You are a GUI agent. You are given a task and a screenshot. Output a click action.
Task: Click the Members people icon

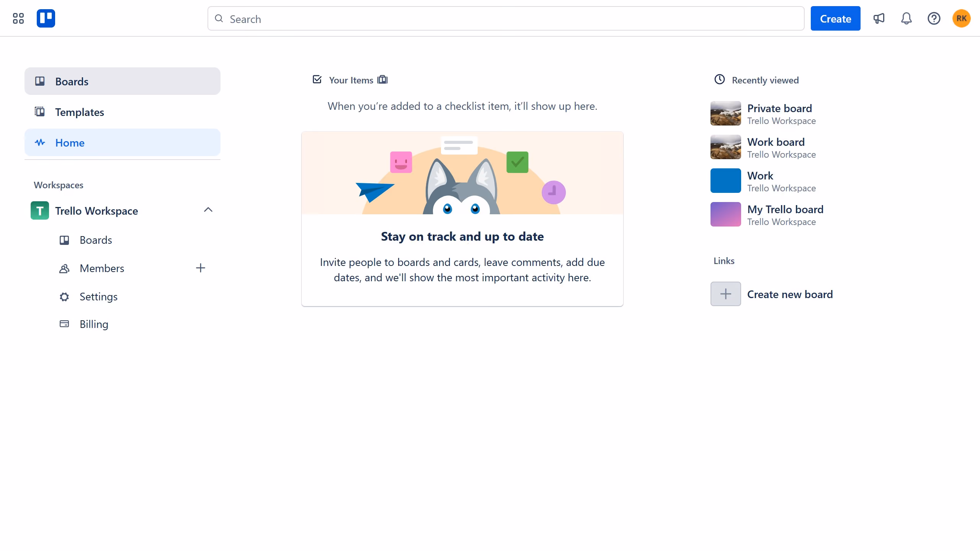(x=64, y=268)
